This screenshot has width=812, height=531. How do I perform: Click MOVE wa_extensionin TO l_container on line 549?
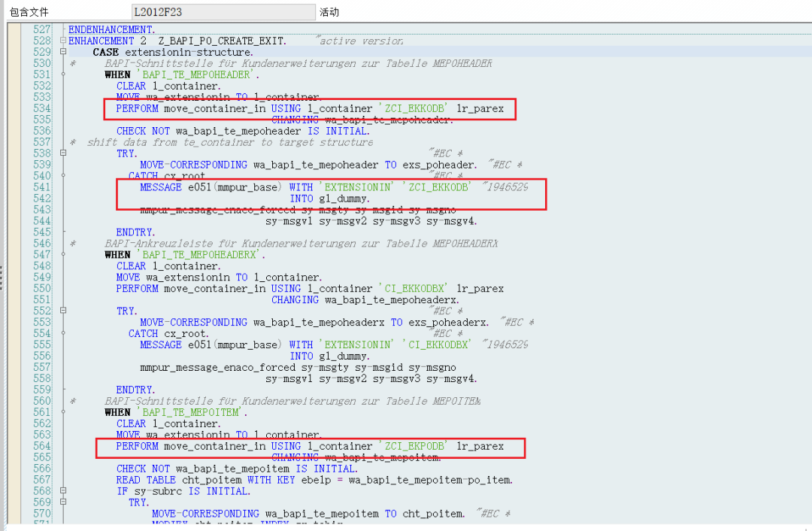pyautogui.click(x=219, y=277)
